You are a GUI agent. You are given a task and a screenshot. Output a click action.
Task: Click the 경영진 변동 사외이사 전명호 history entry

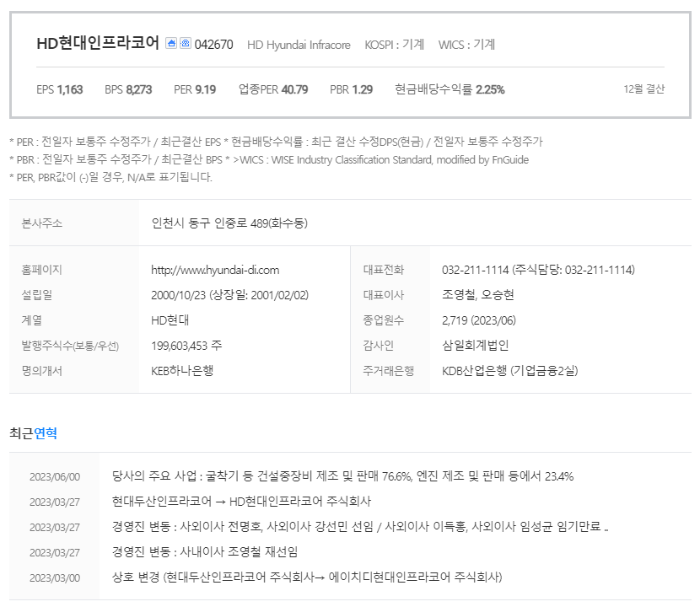click(x=360, y=527)
